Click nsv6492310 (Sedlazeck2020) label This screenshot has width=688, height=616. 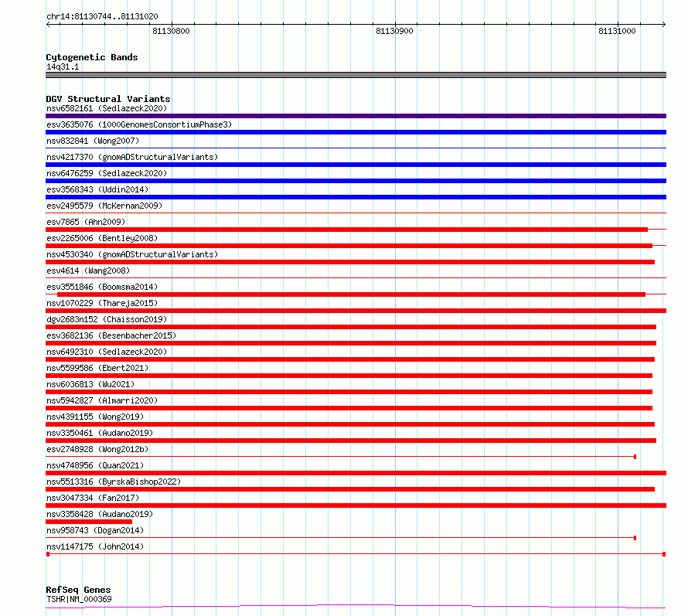tap(107, 352)
